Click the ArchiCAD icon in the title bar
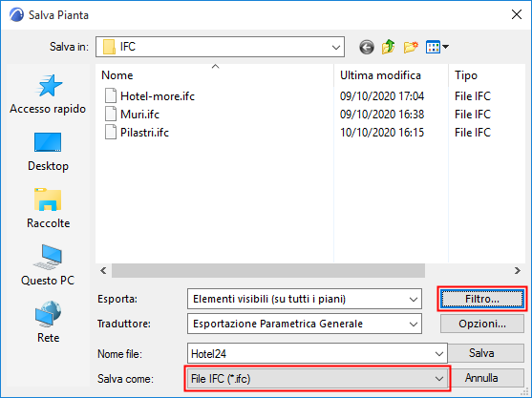This screenshot has width=532, height=398. coord(16,15)
